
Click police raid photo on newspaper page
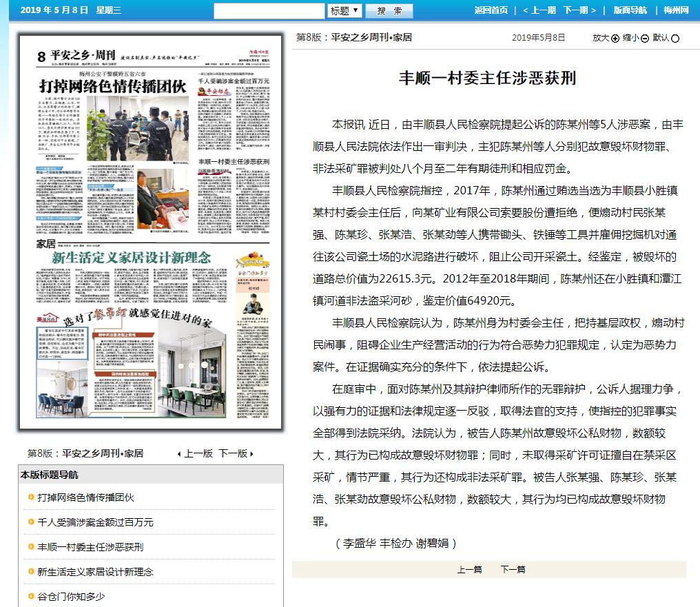point(138,128)
